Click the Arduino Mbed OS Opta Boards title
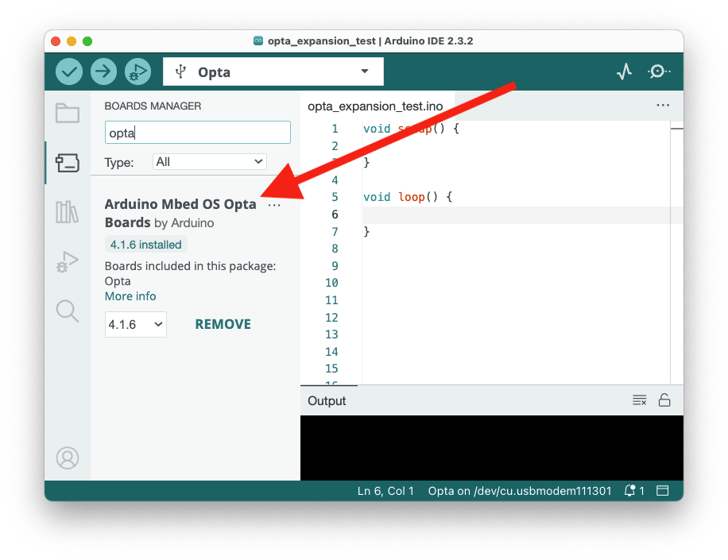 pos(180,214)
